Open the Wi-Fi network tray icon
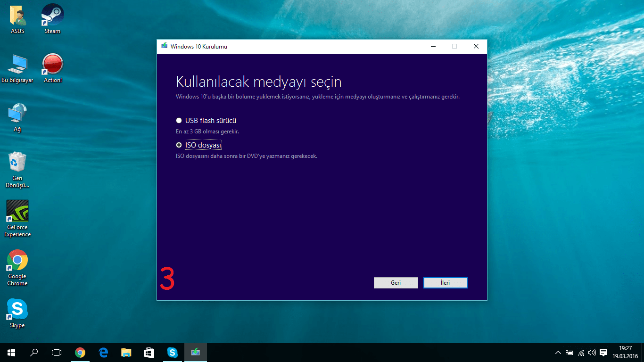This screenshot has width=644, height=362. point(581,353)
